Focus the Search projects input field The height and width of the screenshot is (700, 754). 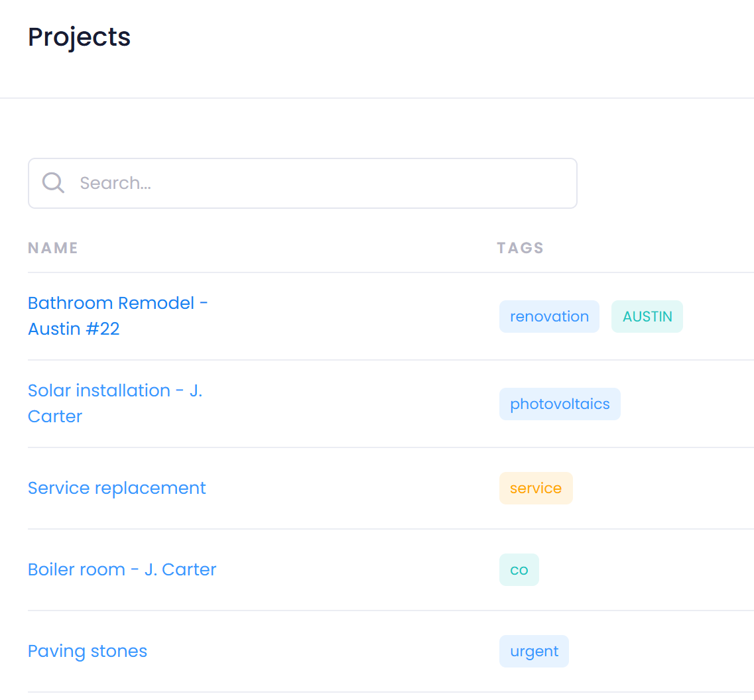click(x=318, y=183)
